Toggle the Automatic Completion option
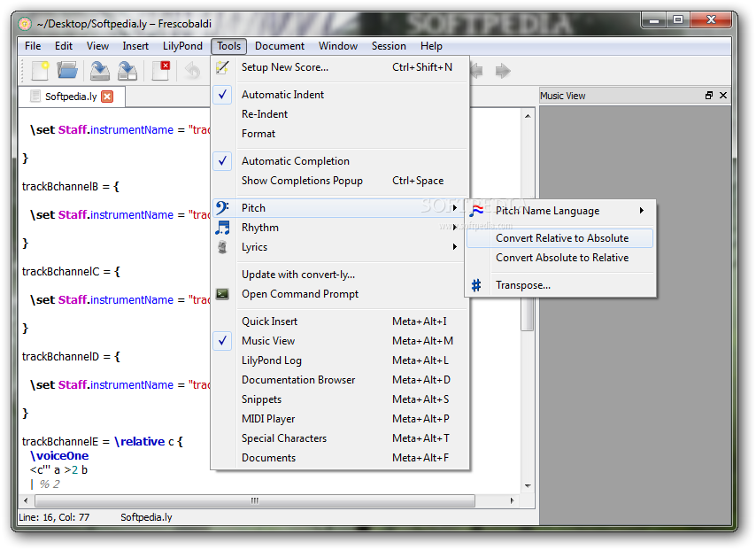The image size is (756, 550). 341,161
